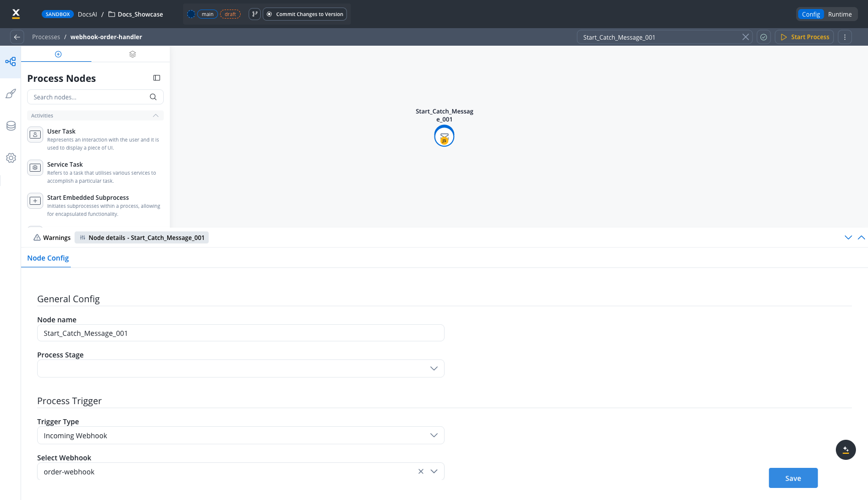The height and width of the screenshot is (500, 868).
Task: Clear the order-webhook selection with the X
Action: [420, 471]
